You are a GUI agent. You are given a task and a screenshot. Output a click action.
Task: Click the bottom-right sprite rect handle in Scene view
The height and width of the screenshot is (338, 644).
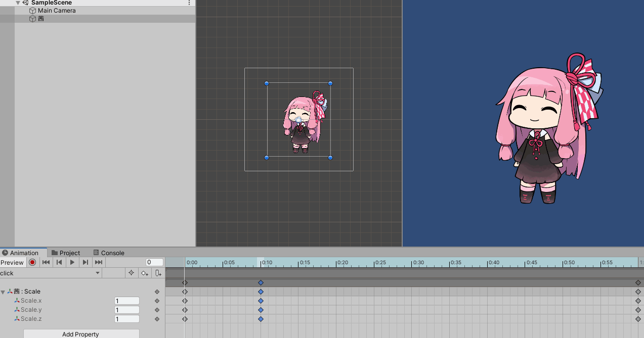(x=330, y=158)
